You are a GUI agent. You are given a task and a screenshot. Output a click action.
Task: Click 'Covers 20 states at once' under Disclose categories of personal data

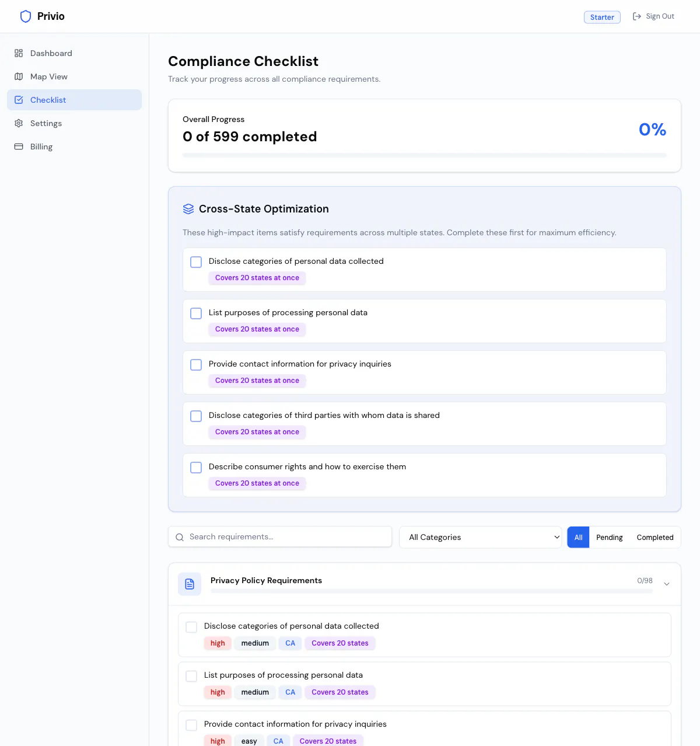(x=257, y=278)
